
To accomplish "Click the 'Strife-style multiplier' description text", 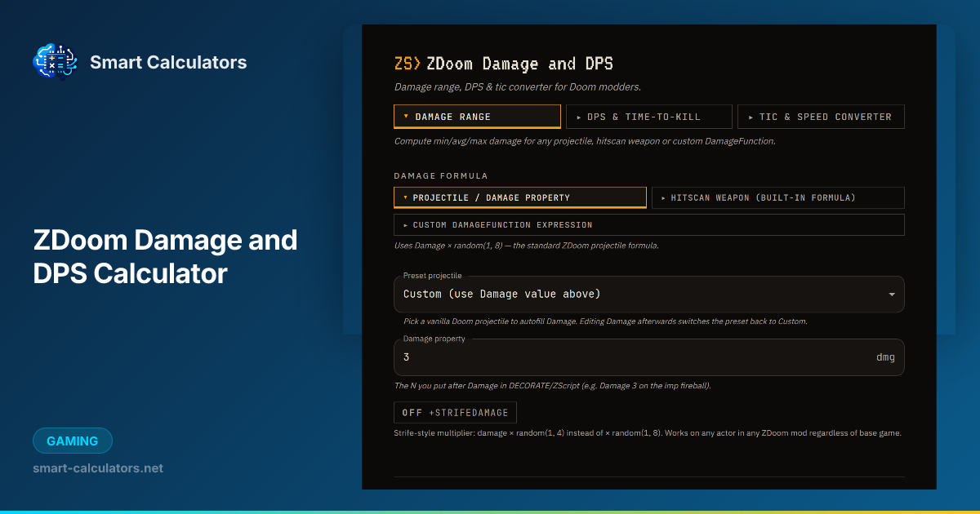I will click(648, 433).
